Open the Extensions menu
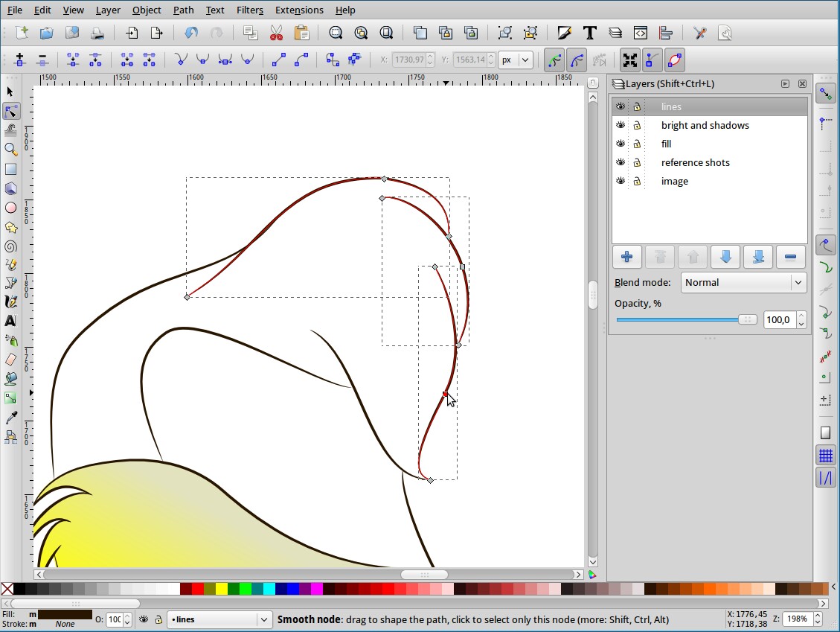The image size is (840, 632). click(x=299, y=10)
